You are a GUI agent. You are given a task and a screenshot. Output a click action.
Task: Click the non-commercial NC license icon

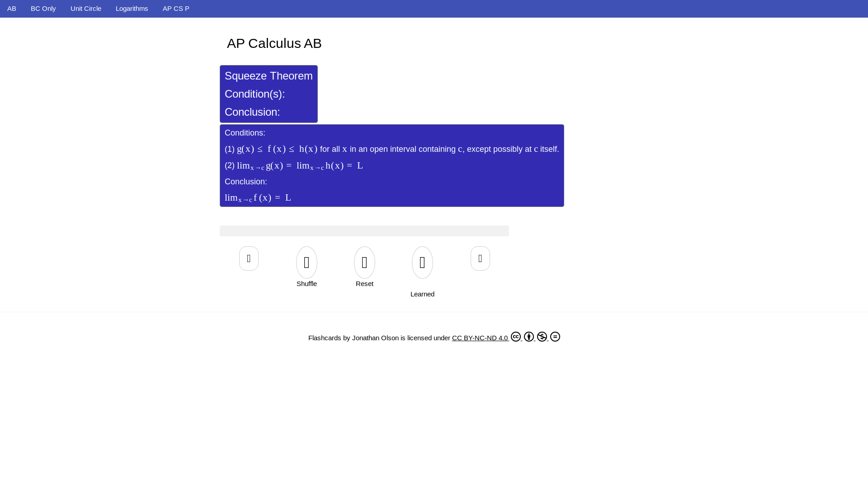click(542, 337)
